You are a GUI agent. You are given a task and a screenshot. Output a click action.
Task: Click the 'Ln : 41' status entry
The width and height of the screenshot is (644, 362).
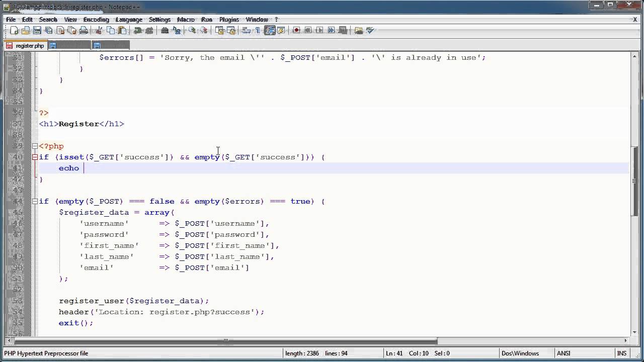(x=394, y=353)
